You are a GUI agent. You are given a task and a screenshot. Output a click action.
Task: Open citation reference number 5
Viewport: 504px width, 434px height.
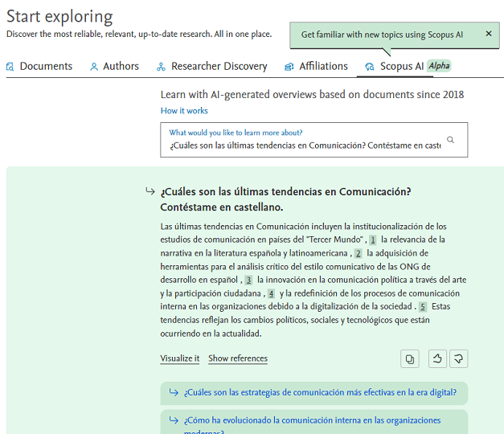(423, 307)
